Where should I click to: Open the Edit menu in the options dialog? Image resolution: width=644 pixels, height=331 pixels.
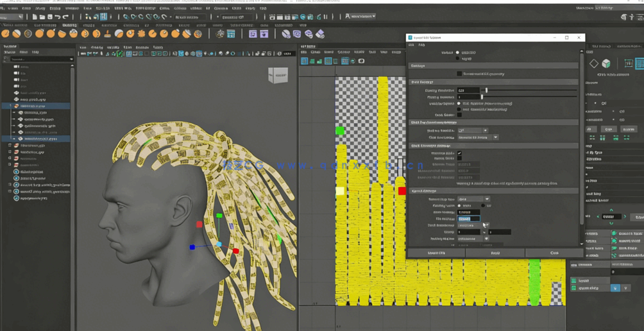[411, 46]
